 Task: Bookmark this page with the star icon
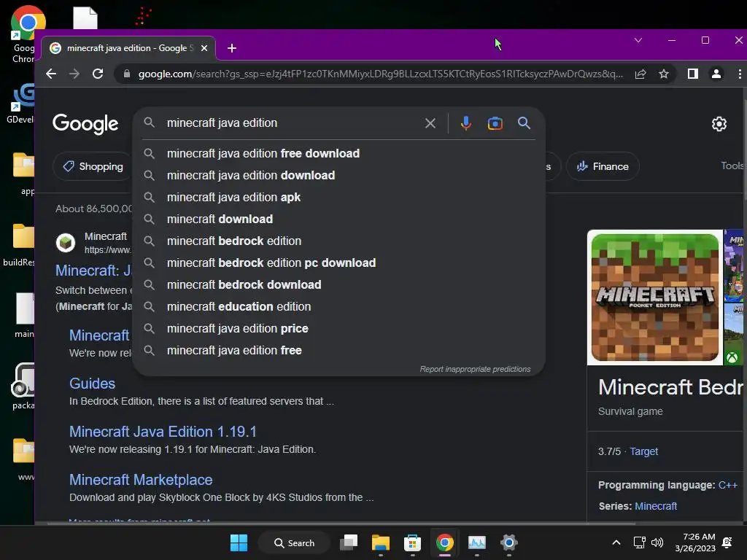tap(664, 74)
